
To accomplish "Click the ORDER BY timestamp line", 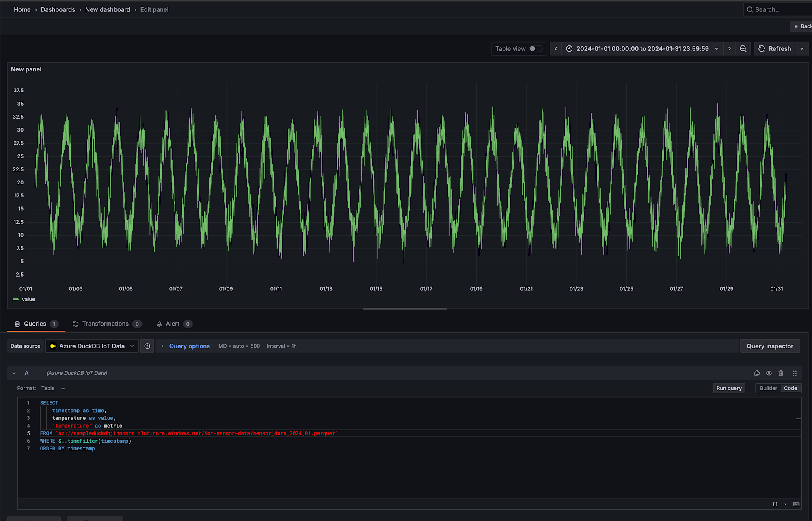I will (x=67, y=449).
